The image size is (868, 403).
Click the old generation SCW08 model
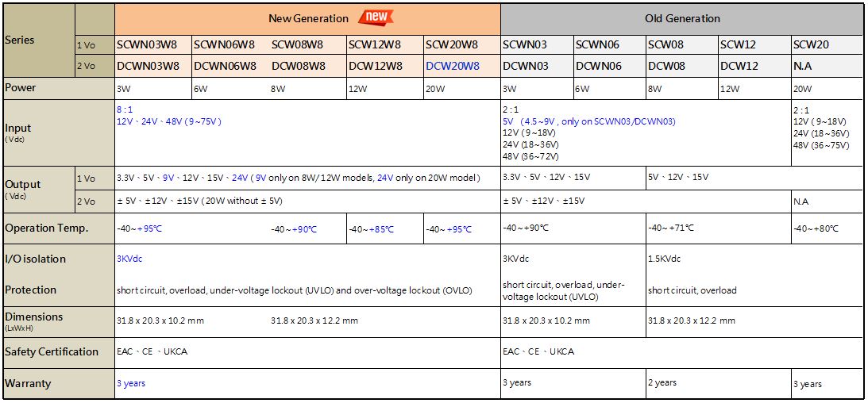pos(665,44)
